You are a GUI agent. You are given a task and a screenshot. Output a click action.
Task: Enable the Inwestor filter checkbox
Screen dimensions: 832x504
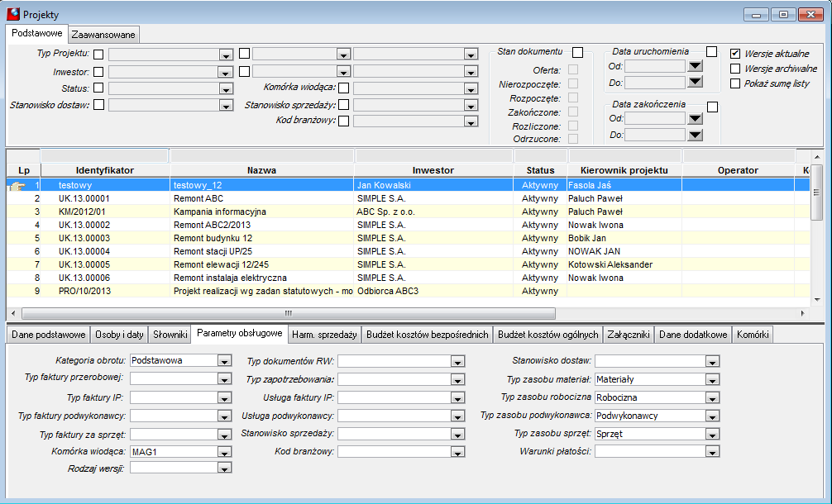(98, 72)
